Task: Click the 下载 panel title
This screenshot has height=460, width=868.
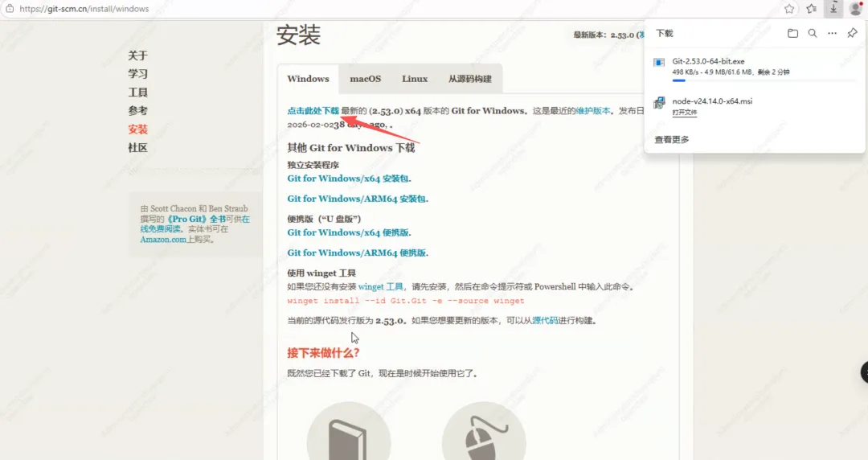Action: pos(665,33)
